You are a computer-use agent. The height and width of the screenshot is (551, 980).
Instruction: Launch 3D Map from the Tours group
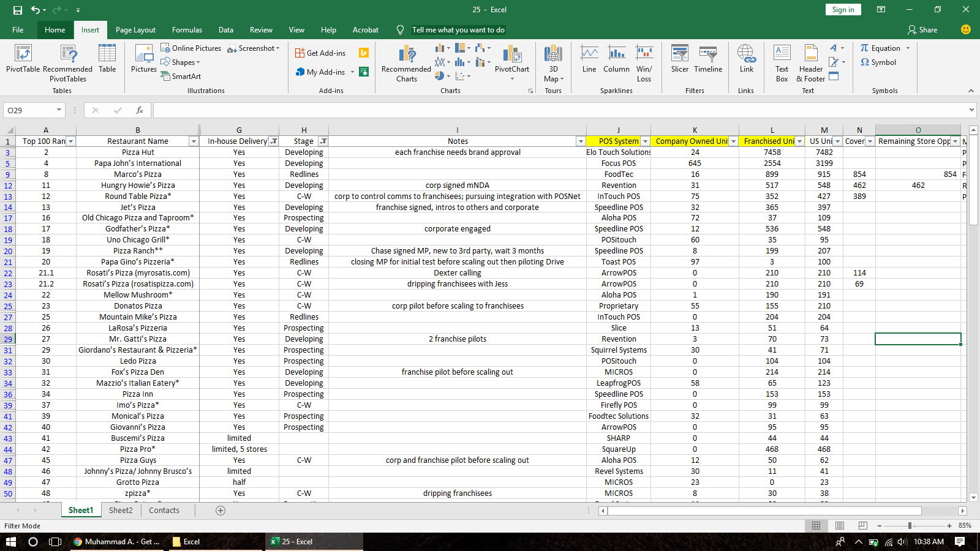tap(552, 61)
